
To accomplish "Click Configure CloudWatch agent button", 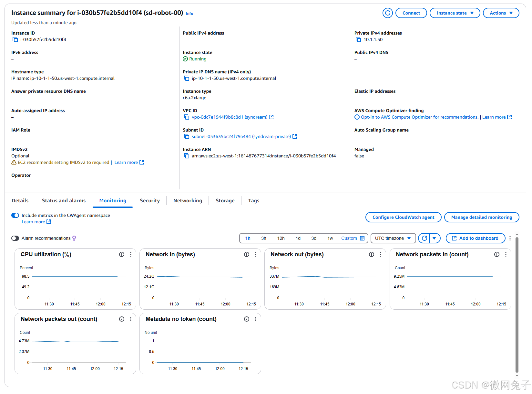I will [x=403, y=217].
